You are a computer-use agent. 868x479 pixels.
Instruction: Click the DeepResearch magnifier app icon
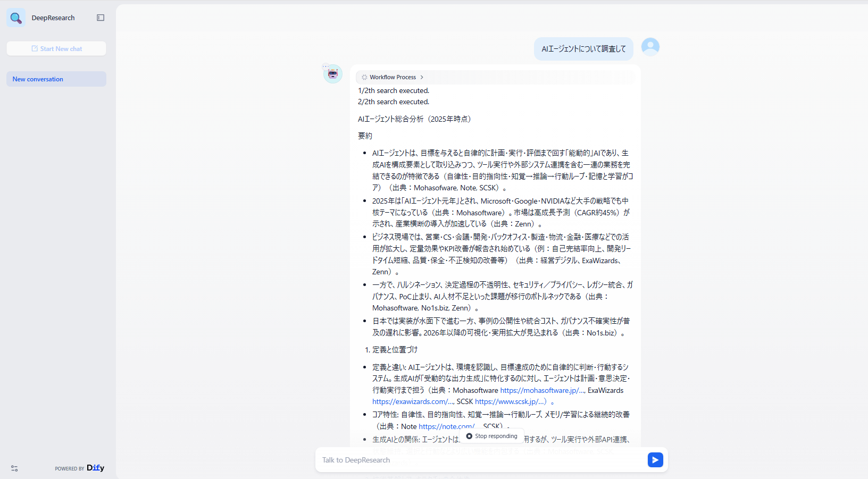click(16, 18)
